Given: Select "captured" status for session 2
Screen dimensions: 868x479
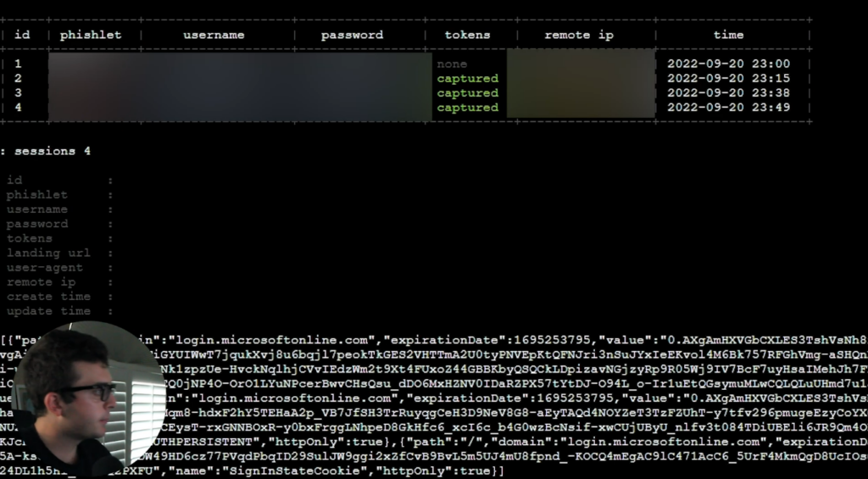Looking at the screenshot, I should coord(468,79).
